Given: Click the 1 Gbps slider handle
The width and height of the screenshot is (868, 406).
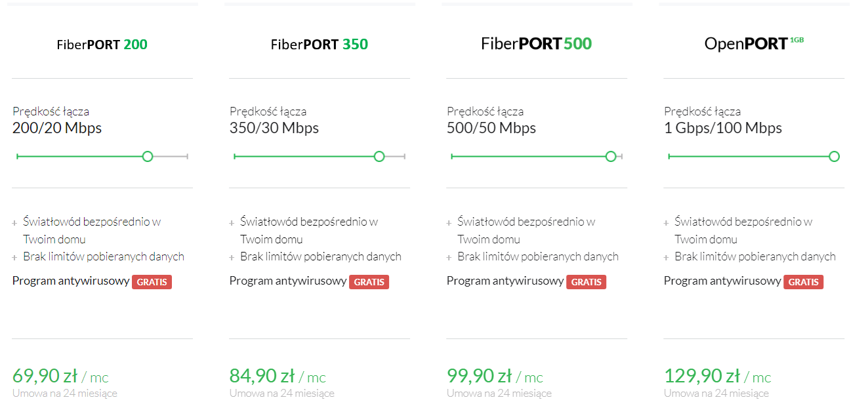Looking at the screenshot, I should 834,156.
